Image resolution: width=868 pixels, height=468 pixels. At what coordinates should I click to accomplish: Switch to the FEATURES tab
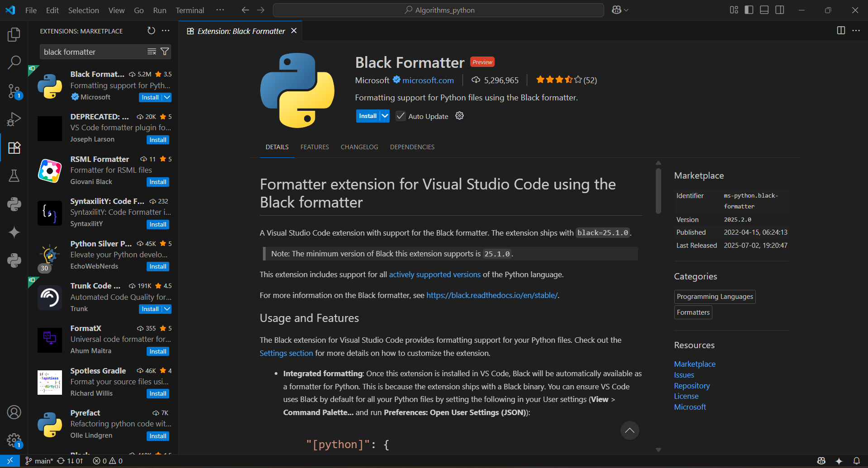click(315, 147)
